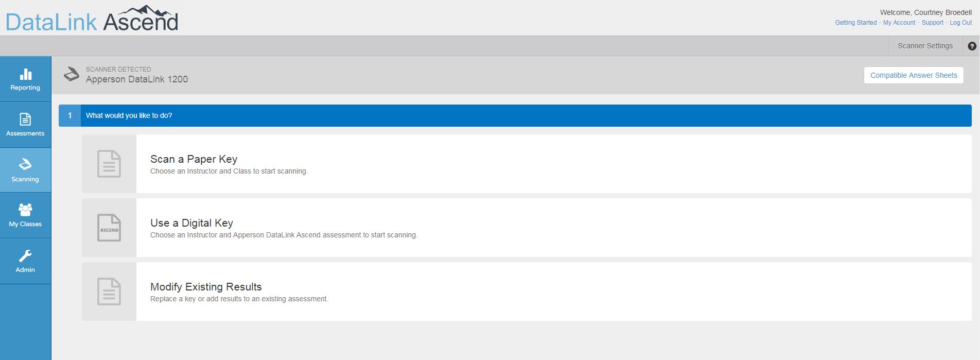The width and height of the screenshot is (980, 360).
Task: Open Scanner Settings
Action: pos(925,46)
